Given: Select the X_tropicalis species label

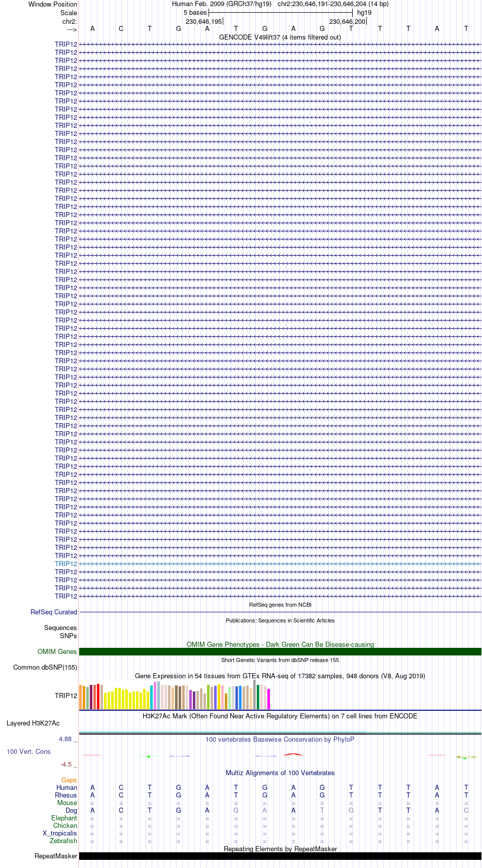Looking at the screenshot, I should (60, 833).
